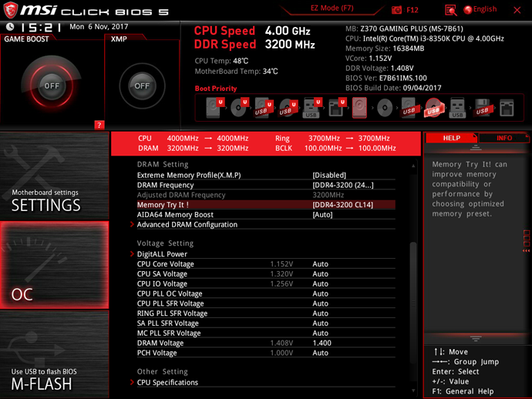The width and height of the screenshot is (532, 399).
Task: Open the Extreme Memory Profile [Disabled] value
Action: (329, 176)
